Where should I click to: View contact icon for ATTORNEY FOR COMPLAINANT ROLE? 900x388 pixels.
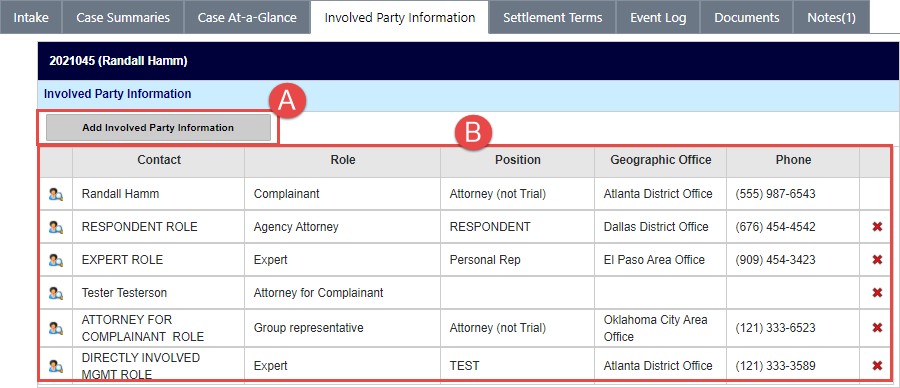click(x=56, y=328)
